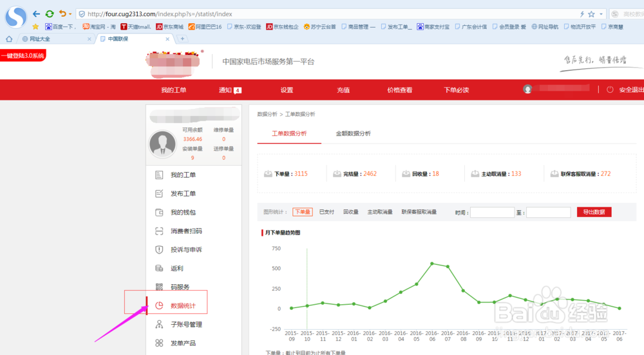644x355 pixels.
Task: Open the 天猫tmall bookmark
Action: pyautogui.click(x=135, y=26)
